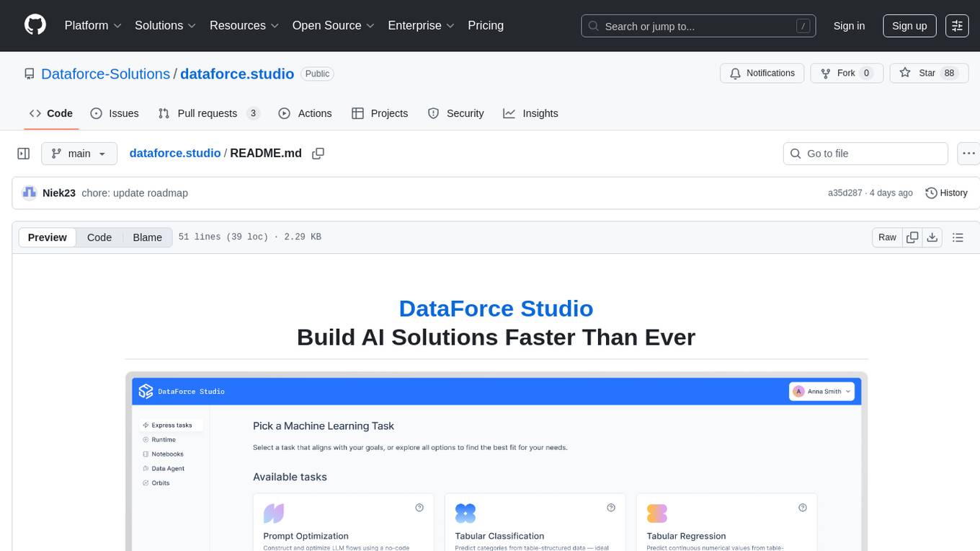This screenshot has width=980, height=551.
Task: Click the Prompt Optimization task icon
Action: point(273,513)
